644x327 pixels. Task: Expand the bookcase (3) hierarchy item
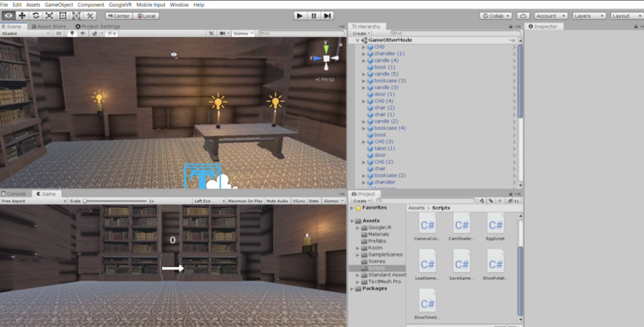363,81
